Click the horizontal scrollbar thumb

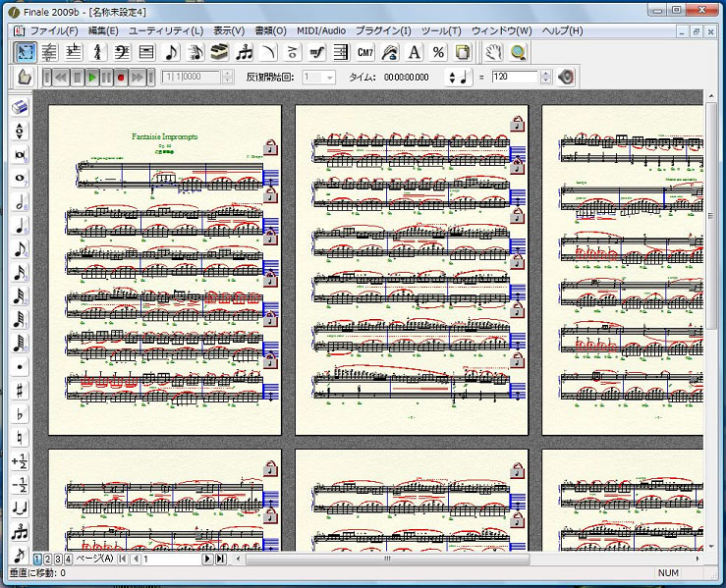[387, 559]
